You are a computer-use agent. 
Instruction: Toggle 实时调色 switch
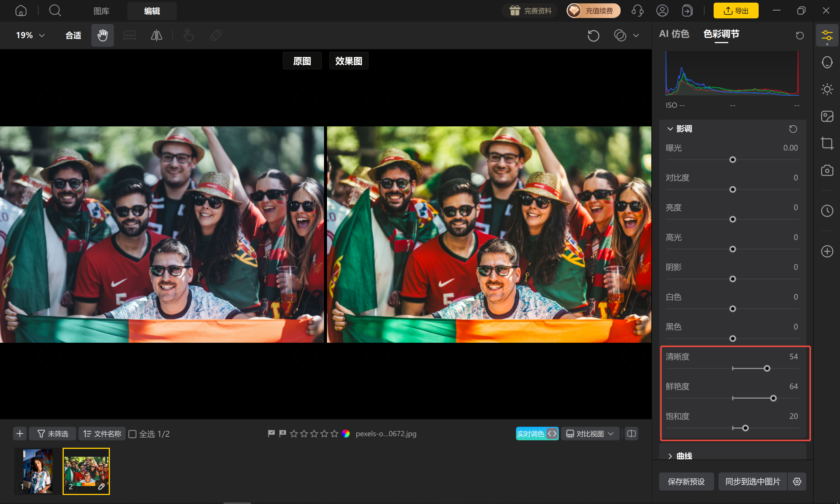pos(537,433)
